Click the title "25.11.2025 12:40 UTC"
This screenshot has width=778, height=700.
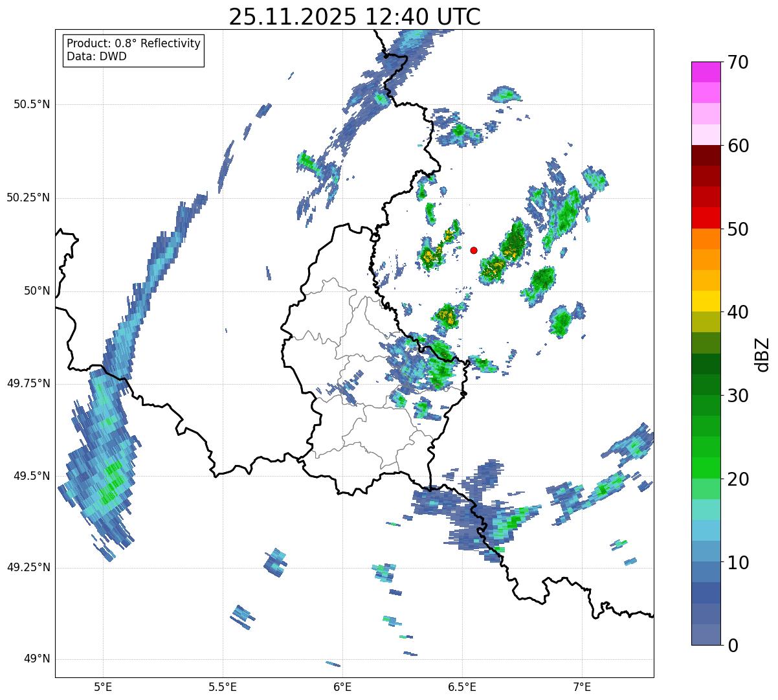point(355,16)
